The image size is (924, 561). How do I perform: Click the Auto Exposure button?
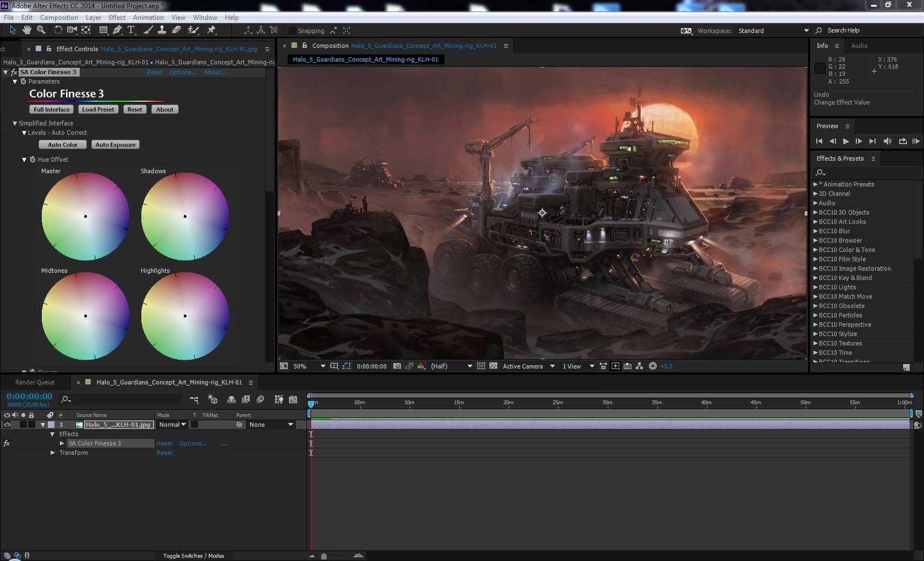pyautogui.click(x=116, y=145)
